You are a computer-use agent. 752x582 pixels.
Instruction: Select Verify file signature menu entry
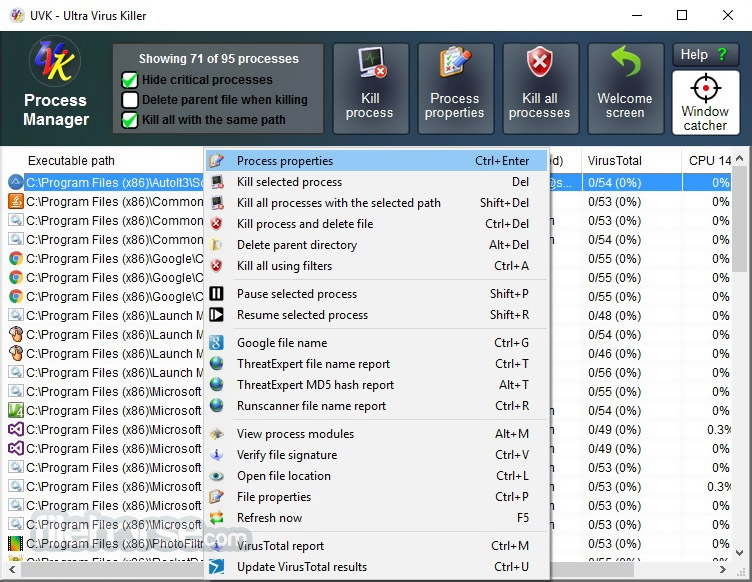[376, 455]
